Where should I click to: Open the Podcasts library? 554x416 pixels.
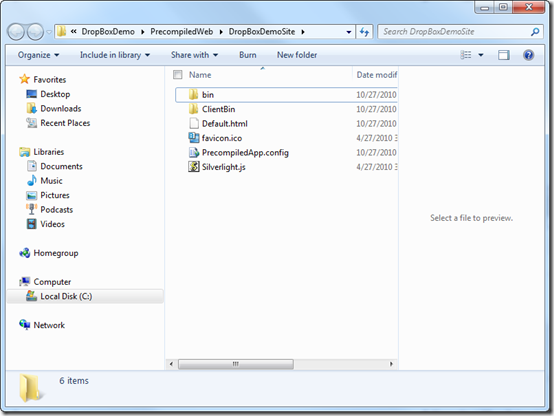(57, 210)
